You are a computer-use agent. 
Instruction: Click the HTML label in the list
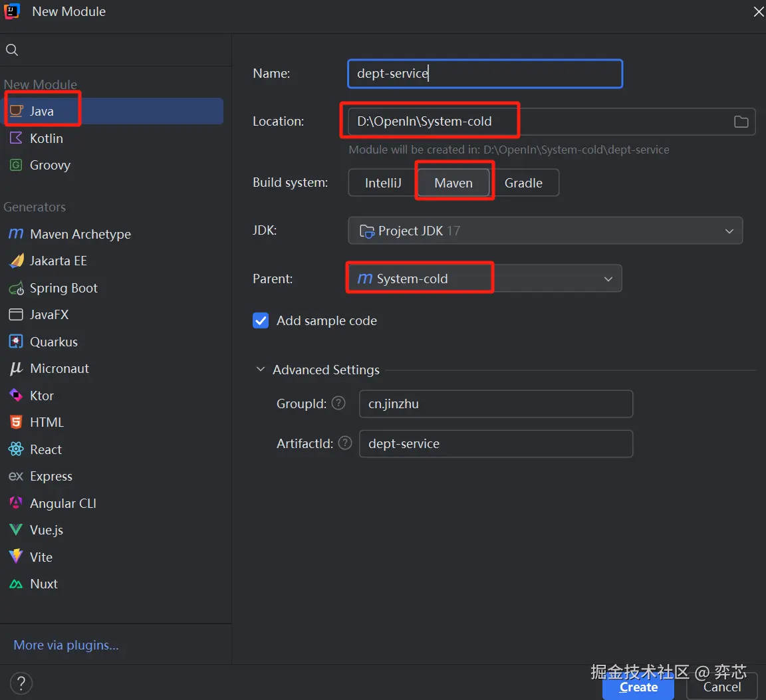(x=47, y=422)
